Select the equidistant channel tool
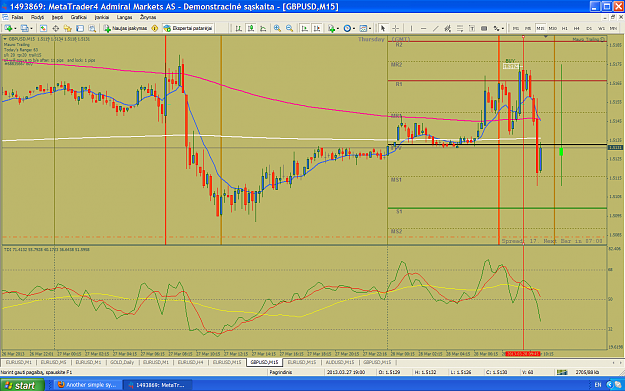The image size is (625, 391). (447, 28)
